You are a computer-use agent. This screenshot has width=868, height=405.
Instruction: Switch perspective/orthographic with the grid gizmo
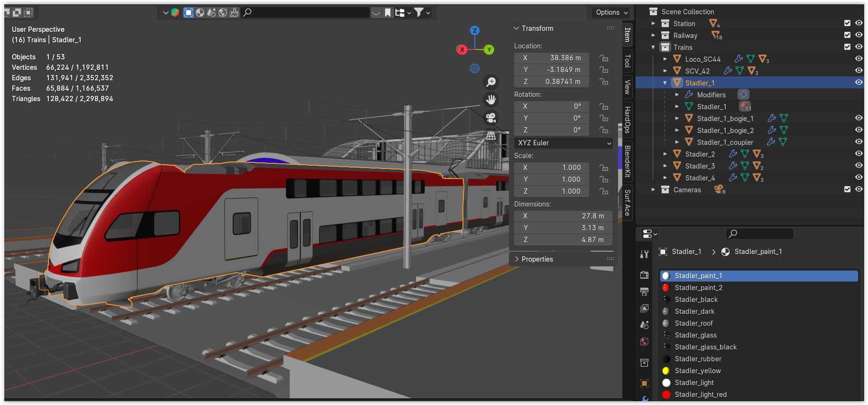(491, 135)
